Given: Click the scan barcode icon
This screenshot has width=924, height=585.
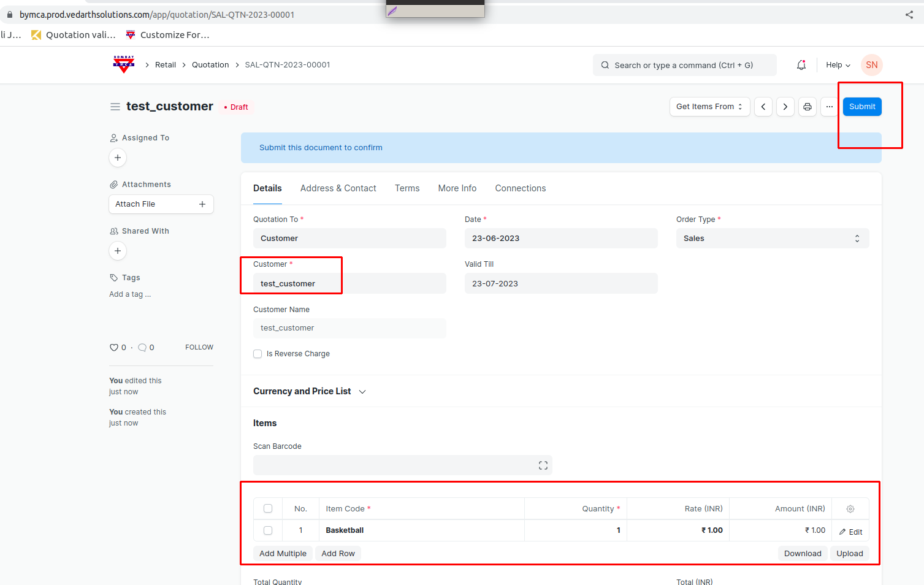Looking at the screenshot, I should click(543, 465).
